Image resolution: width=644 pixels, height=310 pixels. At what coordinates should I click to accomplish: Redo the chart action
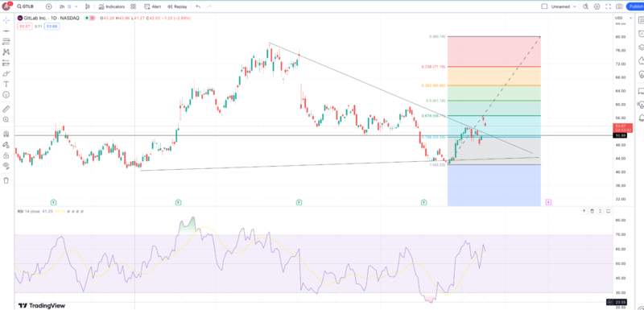tap(209, 6)
